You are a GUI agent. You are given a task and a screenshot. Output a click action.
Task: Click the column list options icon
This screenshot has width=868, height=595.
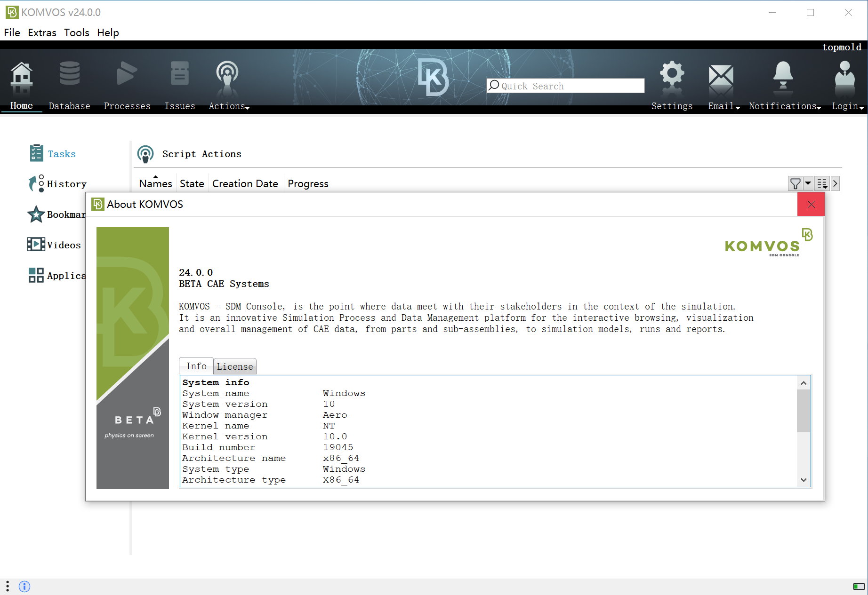822,183
